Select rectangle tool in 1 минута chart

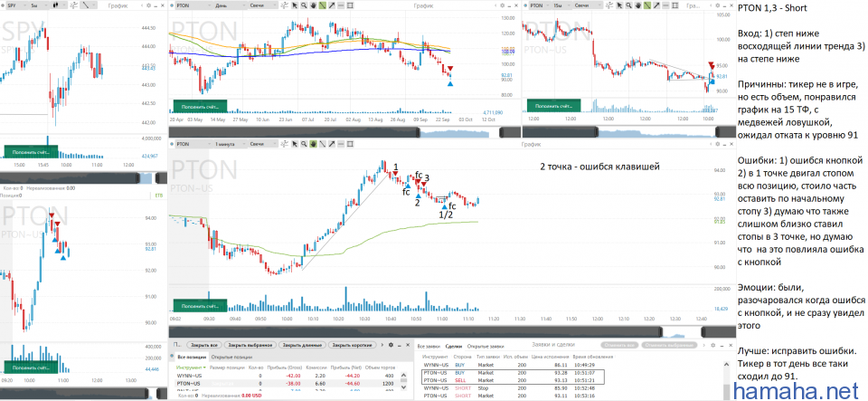click(x=350, y=144)
